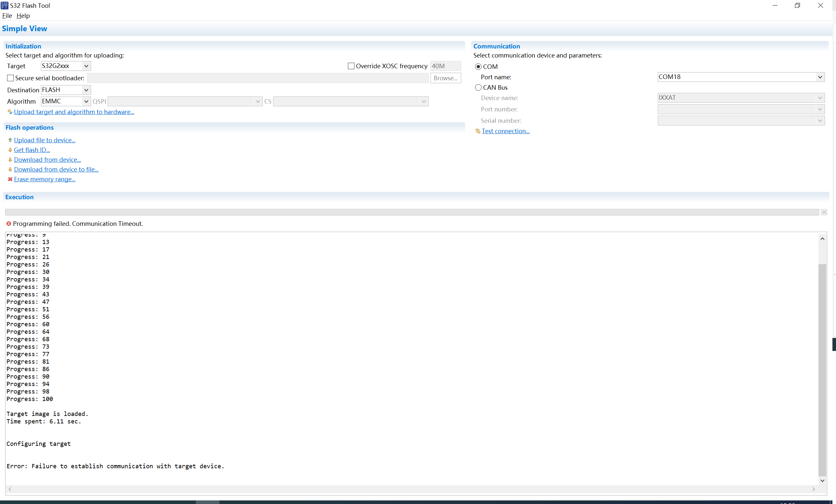The image size is (836, 504).
Task: Select the CAN Bus radio button
Action: 478,87
